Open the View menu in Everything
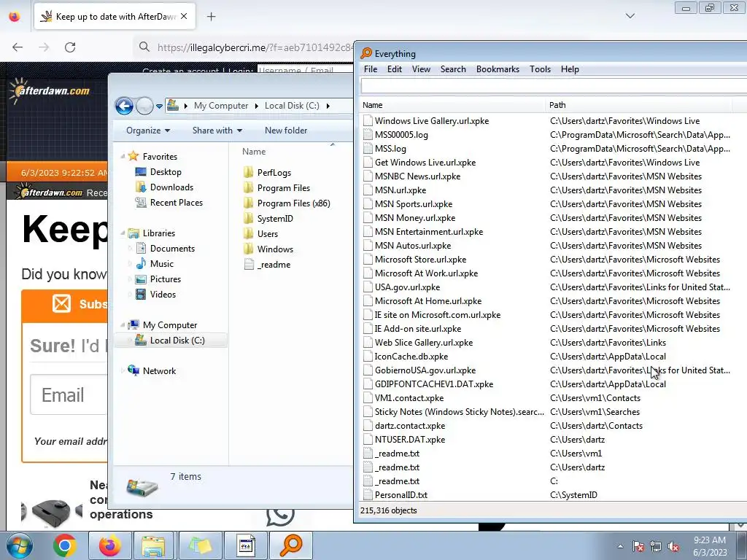This screenshot has width=747, height=560. click(421, 69)
